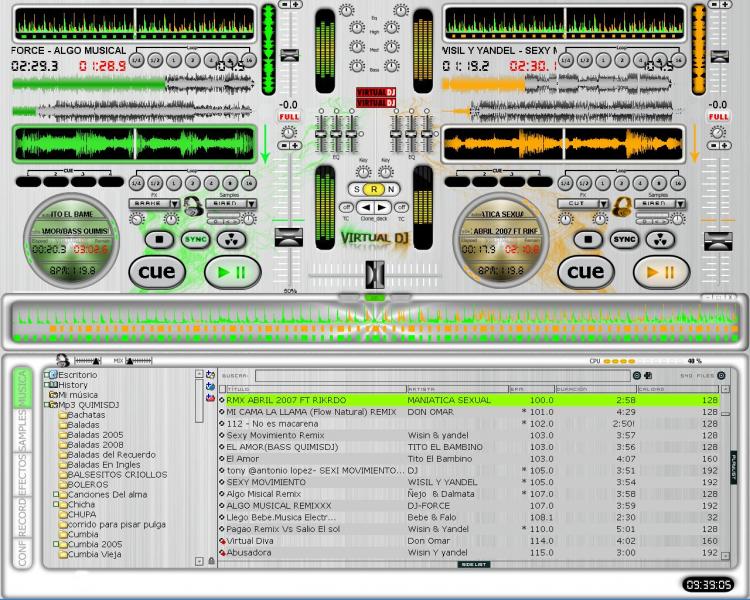Toggle SYNC on the left deck

(195, 239)
